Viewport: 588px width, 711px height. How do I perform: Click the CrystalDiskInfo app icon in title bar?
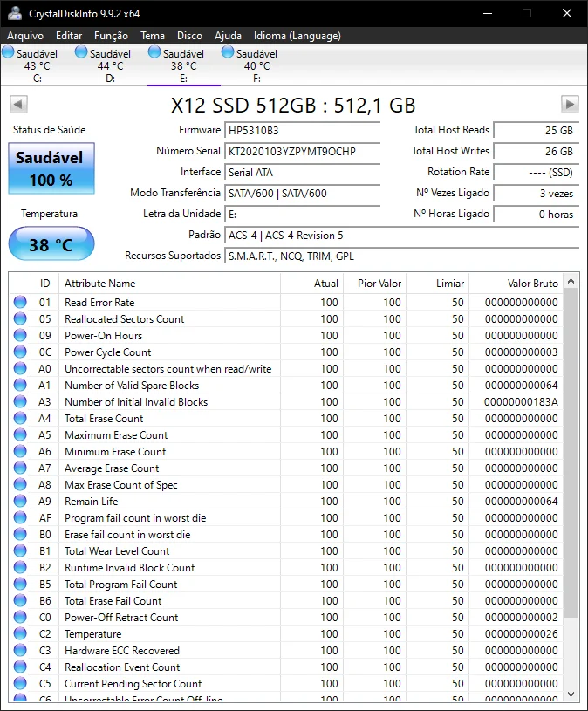click(15, 13)
